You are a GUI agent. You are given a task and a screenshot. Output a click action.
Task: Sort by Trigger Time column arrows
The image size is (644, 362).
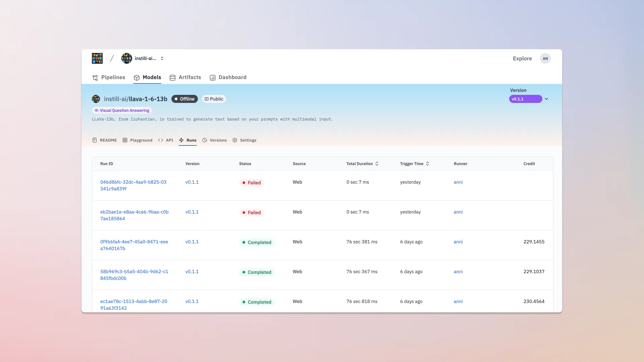point(427,164)
